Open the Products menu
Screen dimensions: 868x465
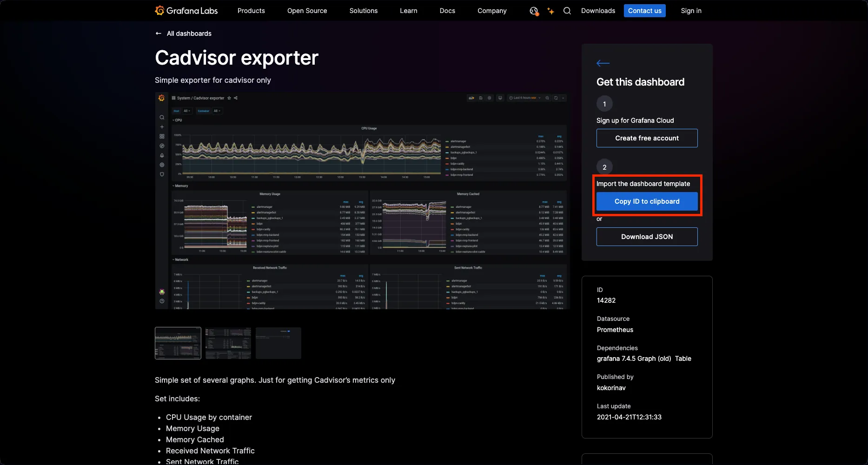coord(251,11)
